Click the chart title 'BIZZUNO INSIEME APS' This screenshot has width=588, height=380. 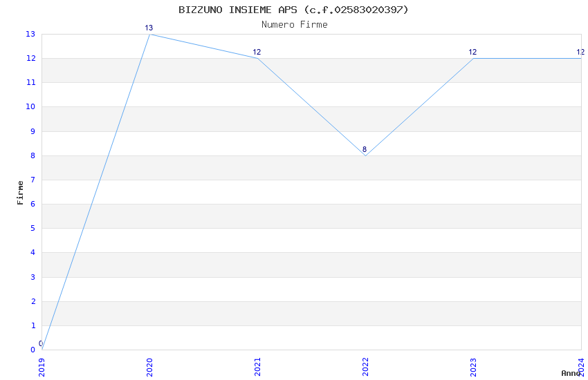[x=293, y=10]
